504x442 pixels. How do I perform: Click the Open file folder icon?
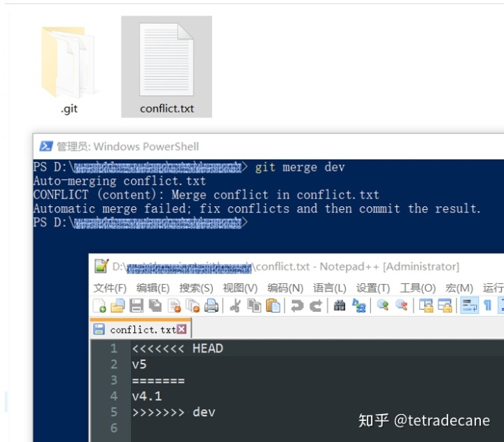point(118,306)
